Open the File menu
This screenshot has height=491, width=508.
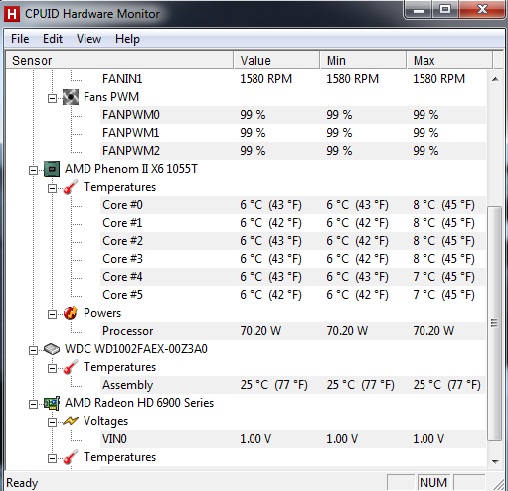coord(20,39)
